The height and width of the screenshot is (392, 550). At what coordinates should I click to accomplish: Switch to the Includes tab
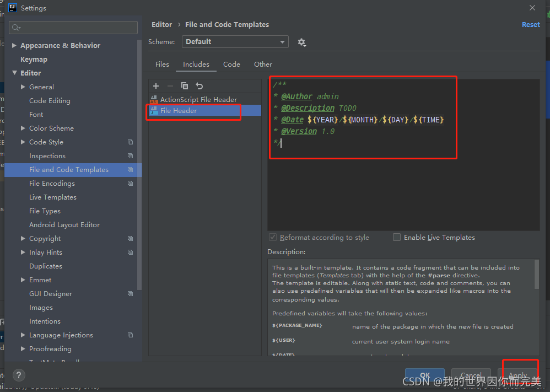(196, 64)
